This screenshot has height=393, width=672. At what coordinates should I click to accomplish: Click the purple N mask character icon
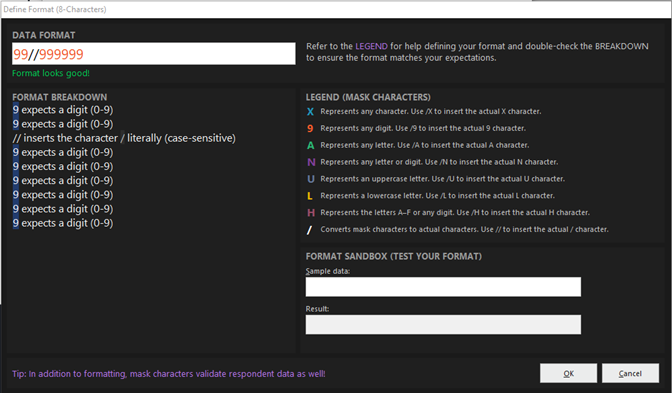[x=311, y=162]
